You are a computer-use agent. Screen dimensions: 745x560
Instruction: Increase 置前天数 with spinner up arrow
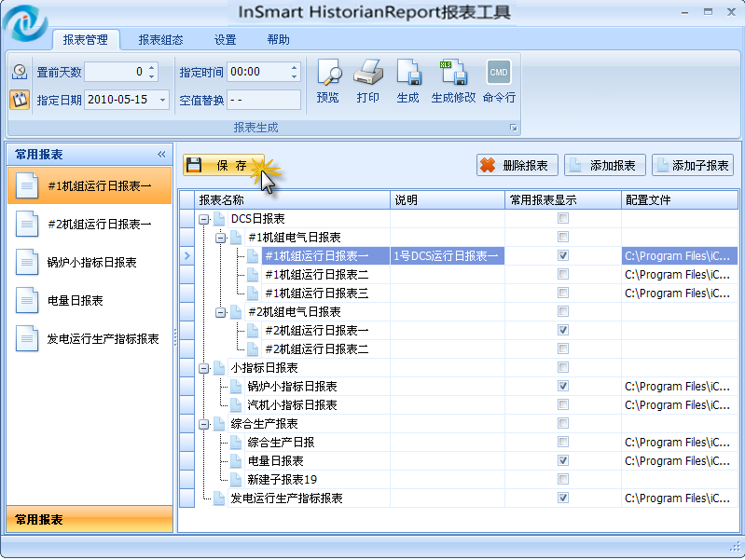(152, 67)
